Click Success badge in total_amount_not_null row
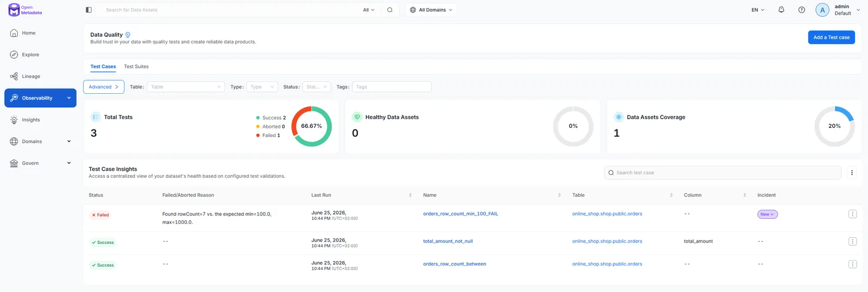868x292 pixels. (x=103, y=243)
